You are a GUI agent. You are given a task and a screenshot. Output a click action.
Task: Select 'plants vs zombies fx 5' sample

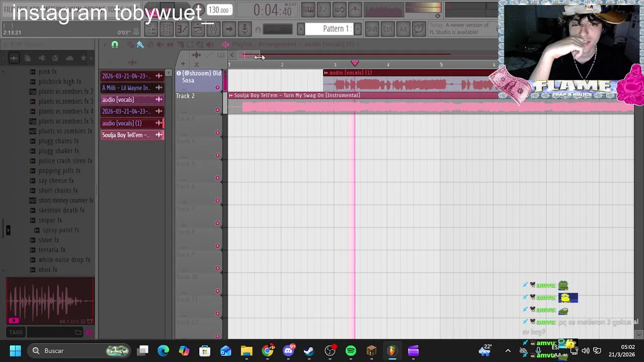[66, 121]
